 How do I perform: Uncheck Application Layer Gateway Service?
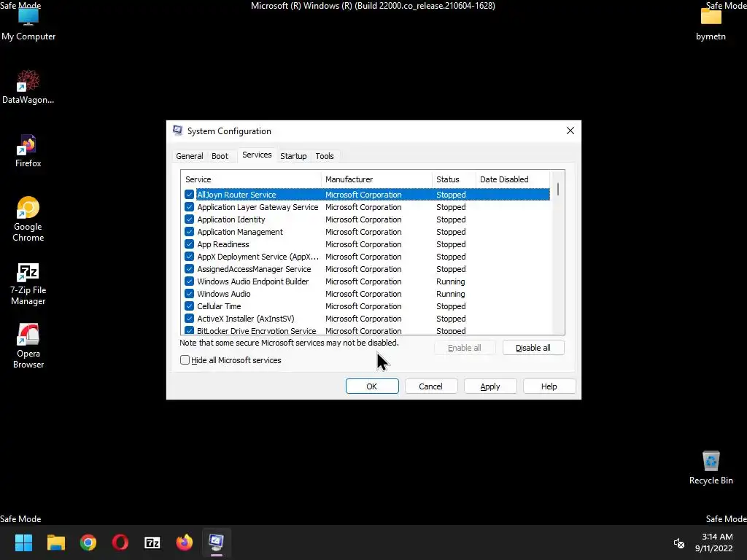click(x=189, y=206)
